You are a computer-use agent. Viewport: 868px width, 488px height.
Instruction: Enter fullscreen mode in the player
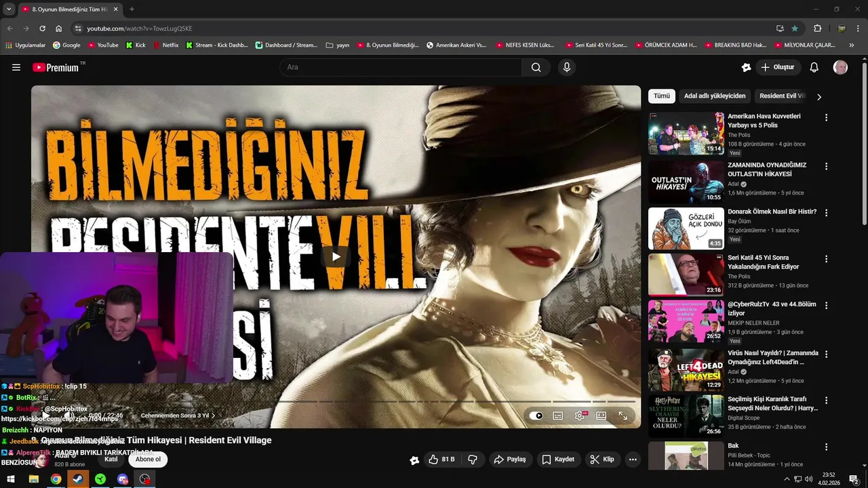[623, 415]
